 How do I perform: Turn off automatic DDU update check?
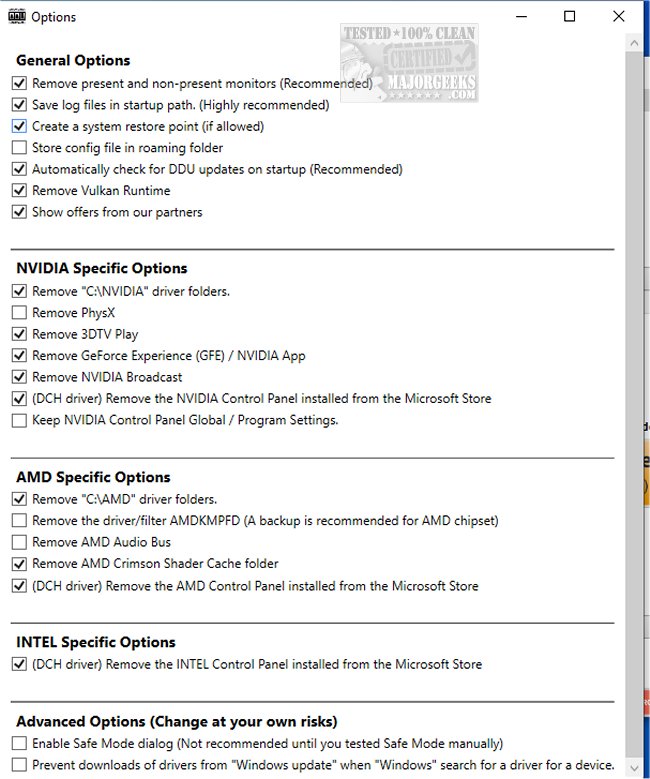tap(20, 170)
